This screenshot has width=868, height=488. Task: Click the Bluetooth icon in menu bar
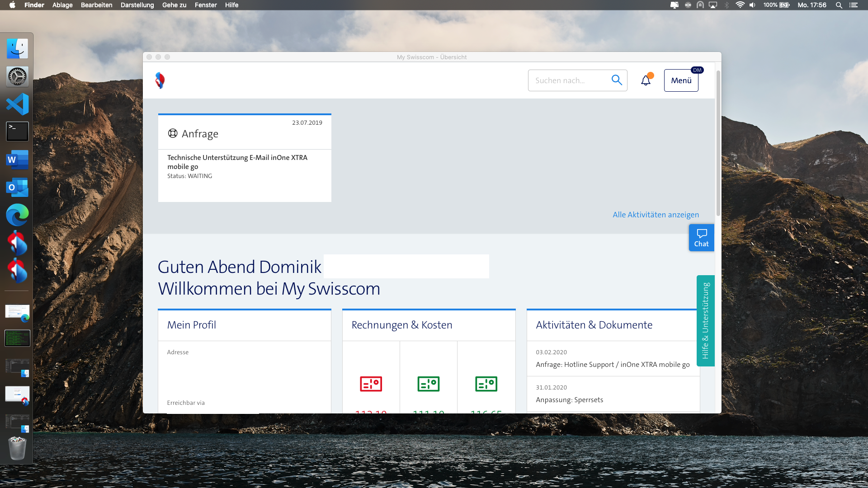tap(726, 5)
